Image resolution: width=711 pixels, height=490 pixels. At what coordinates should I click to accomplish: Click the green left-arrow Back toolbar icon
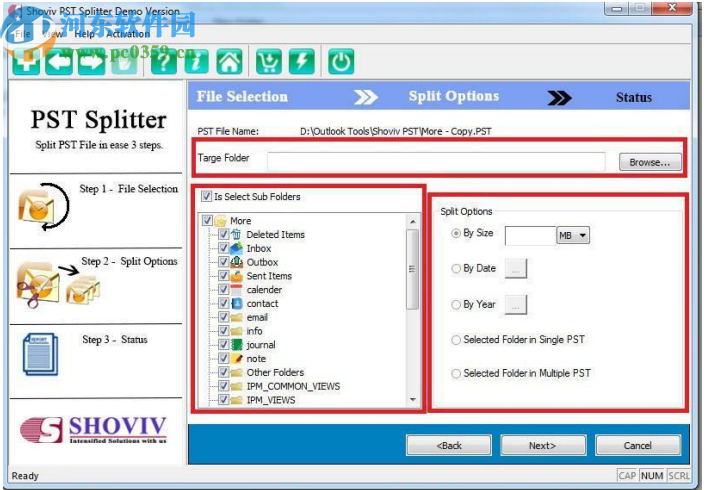[59, 62]
